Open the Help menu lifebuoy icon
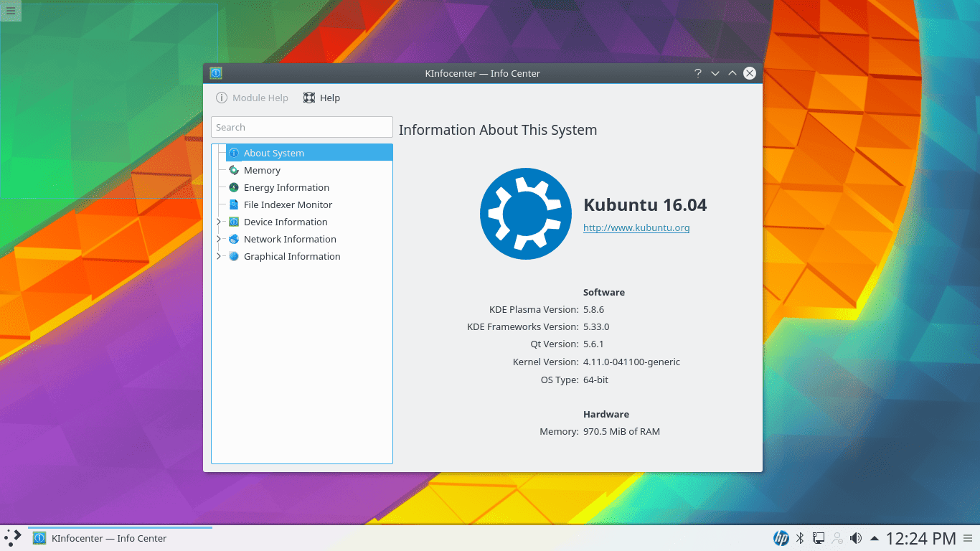This screenshot has height=551, width=980. pos(309,98)
